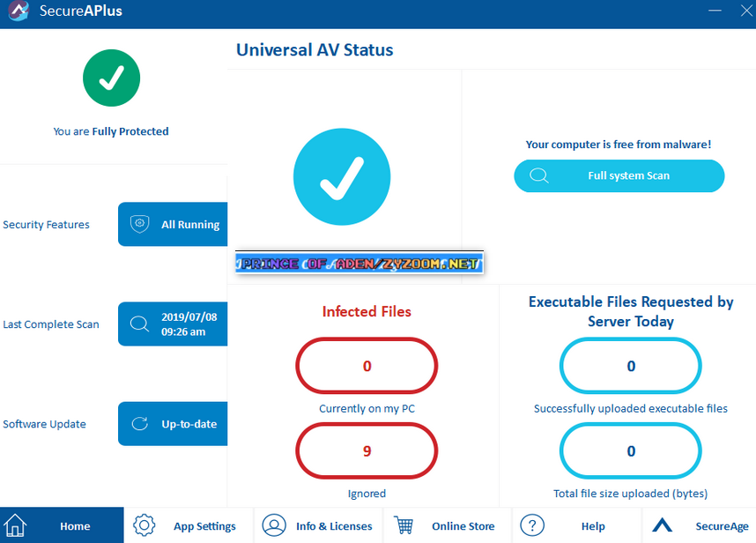
Task: Open the Online Store tab
Action: [448, 525]
